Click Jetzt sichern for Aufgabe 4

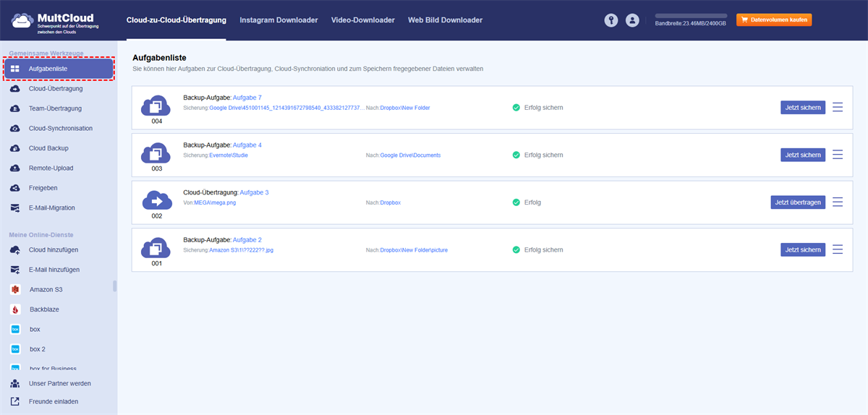[803, 155]
